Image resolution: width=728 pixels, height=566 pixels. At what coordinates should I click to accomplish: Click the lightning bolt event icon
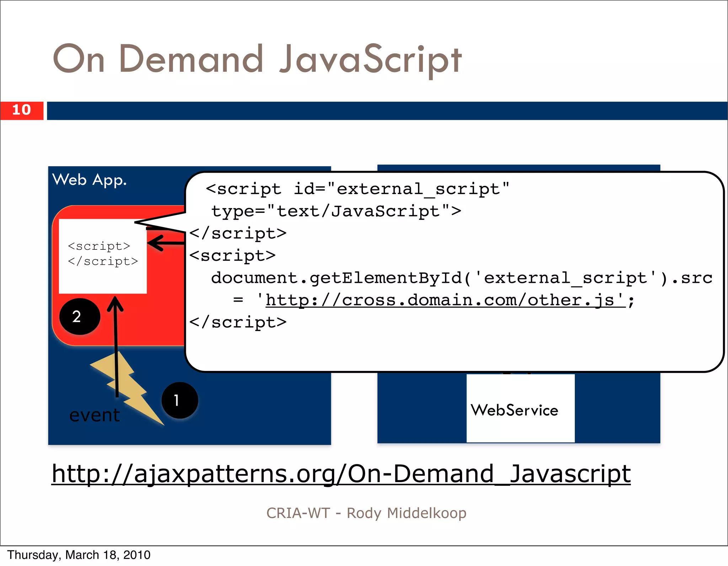[127, 388]
